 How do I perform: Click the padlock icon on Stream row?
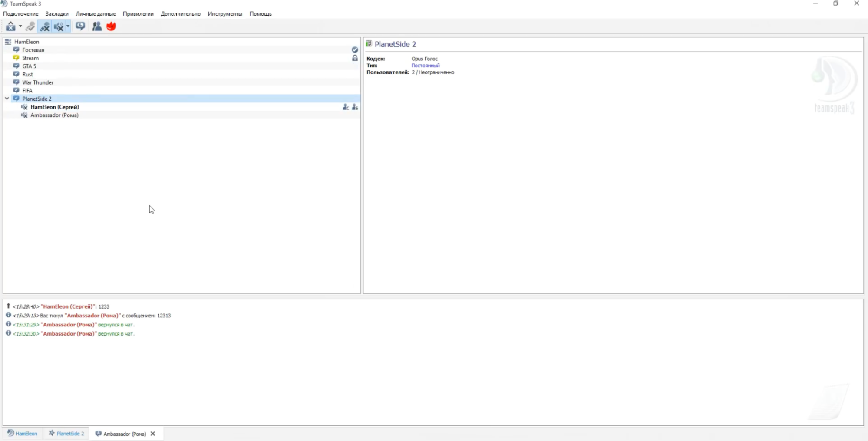[x=355, y=58]
